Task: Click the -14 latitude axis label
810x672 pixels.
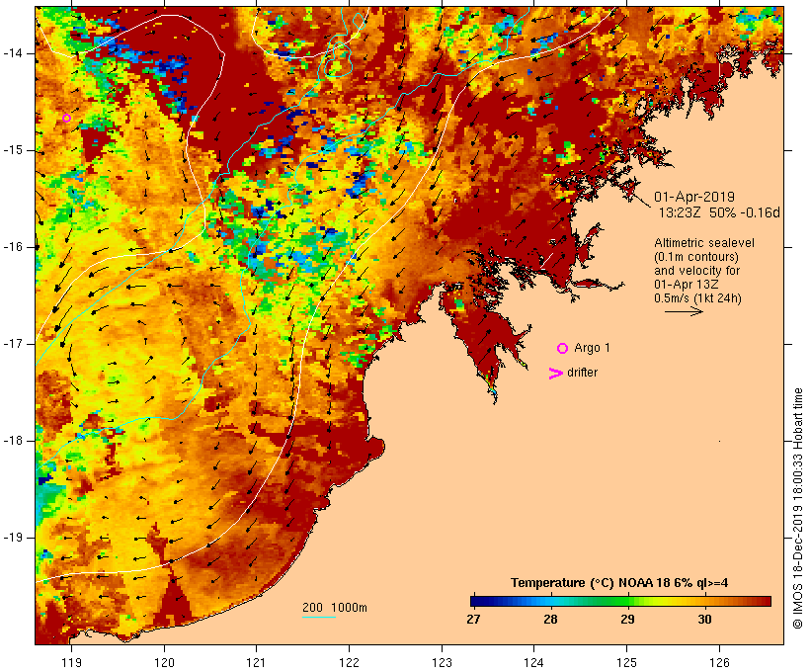Action: point(13,53)
